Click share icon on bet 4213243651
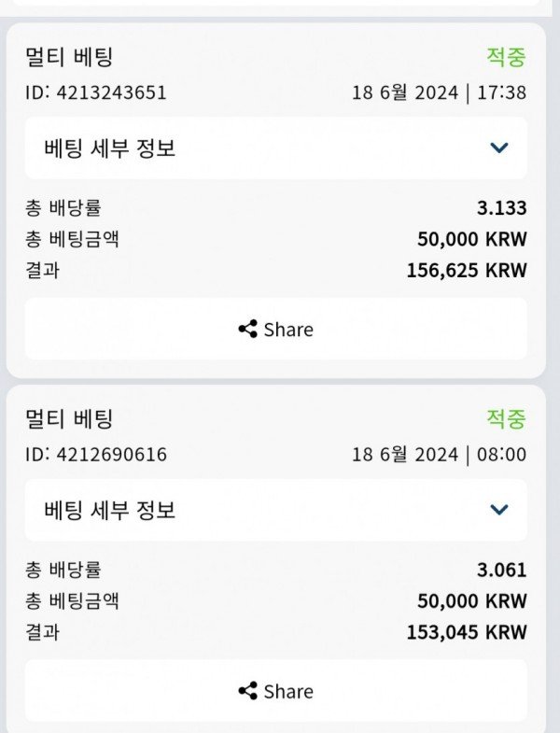This screenshot has width=560, height=733. (248, 330)
